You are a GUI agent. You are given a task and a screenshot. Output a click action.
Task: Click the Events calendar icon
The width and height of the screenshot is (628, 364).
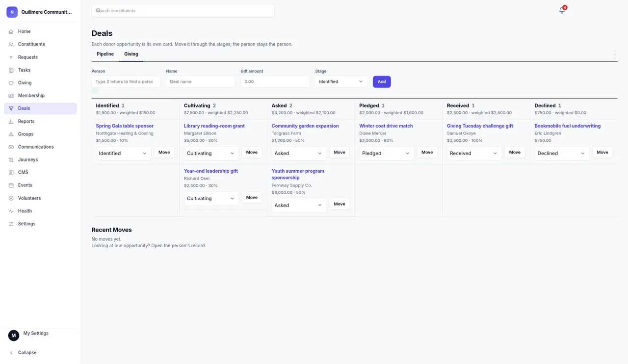tap(11, 185)
